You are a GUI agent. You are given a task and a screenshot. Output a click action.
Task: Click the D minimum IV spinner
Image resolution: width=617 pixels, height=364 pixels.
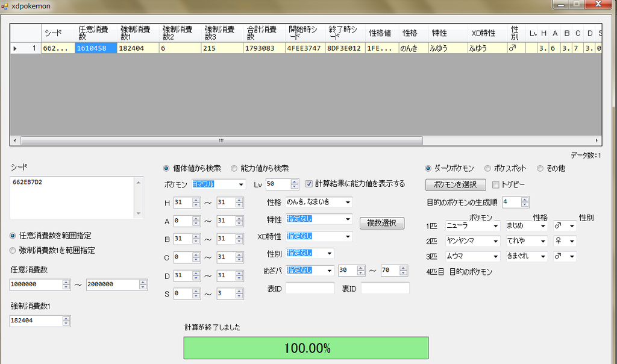(x=187, y=275)
